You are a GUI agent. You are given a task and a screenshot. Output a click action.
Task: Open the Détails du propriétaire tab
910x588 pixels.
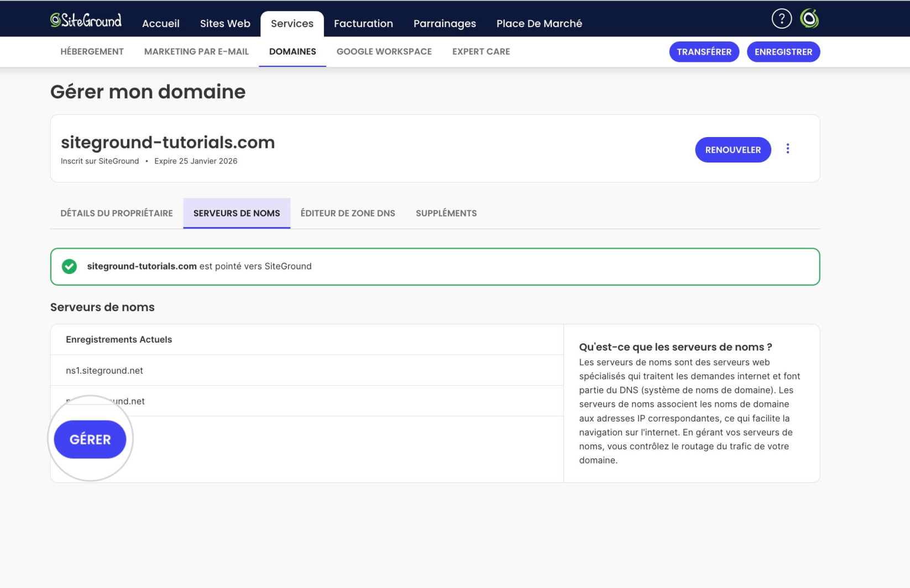point(117,213)
